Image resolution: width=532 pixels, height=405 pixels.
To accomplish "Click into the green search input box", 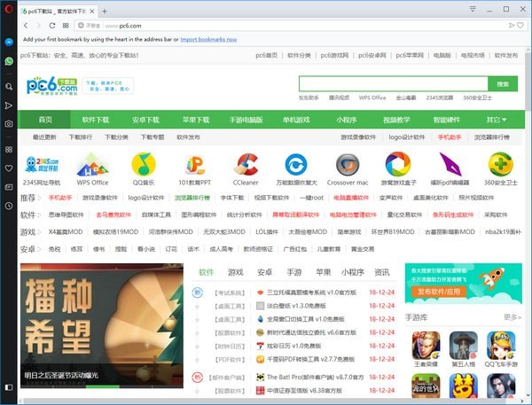I will click(393, 84).
